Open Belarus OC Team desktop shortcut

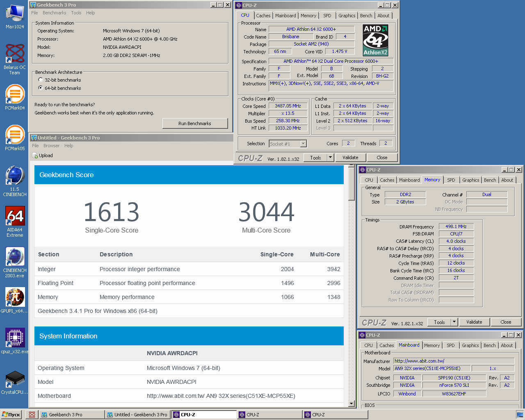(15, 59)
